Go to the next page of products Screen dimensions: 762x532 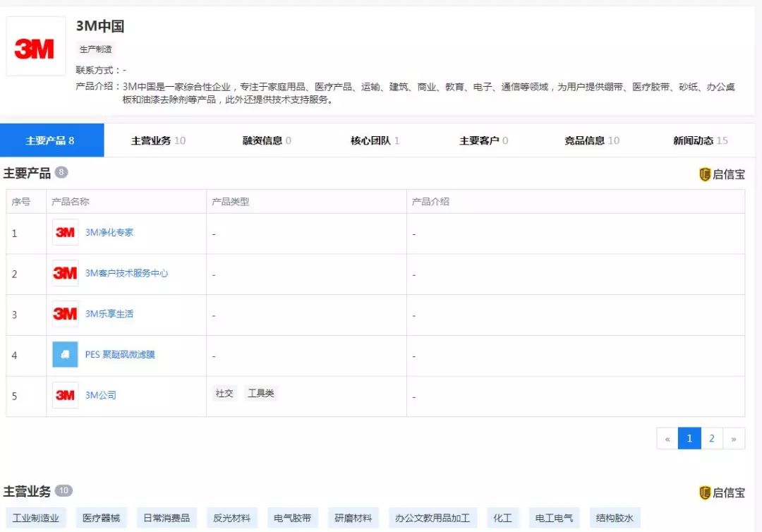click(734, 438)
